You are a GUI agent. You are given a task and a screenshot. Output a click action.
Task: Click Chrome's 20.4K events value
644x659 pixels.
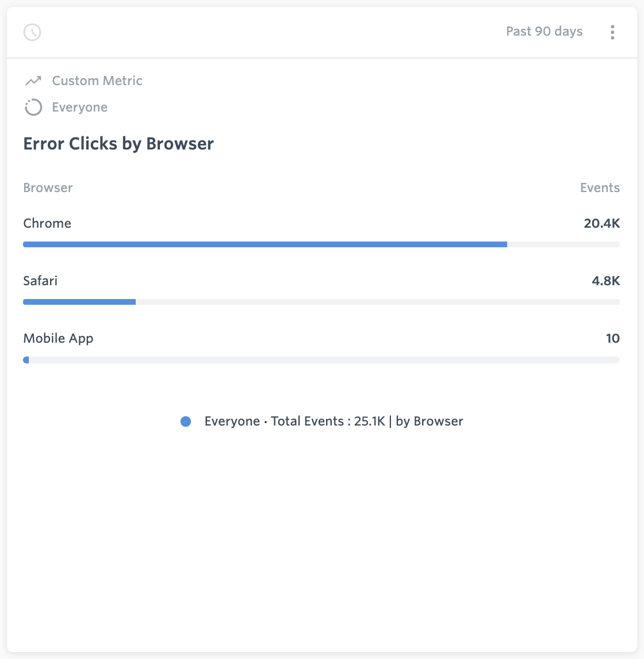click(601, 223)
